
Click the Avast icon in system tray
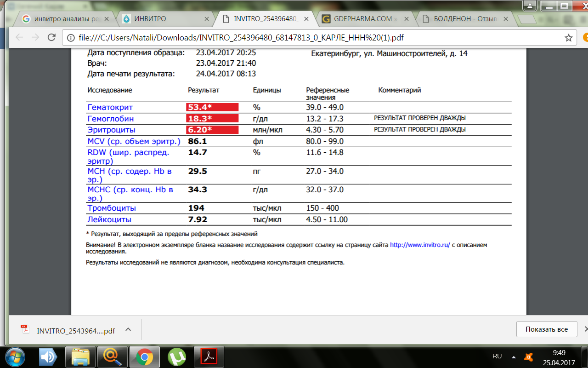(529, 356)
